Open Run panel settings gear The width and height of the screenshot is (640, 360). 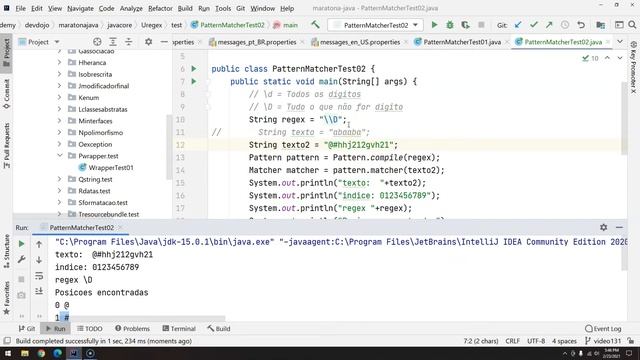pos(604,227)
